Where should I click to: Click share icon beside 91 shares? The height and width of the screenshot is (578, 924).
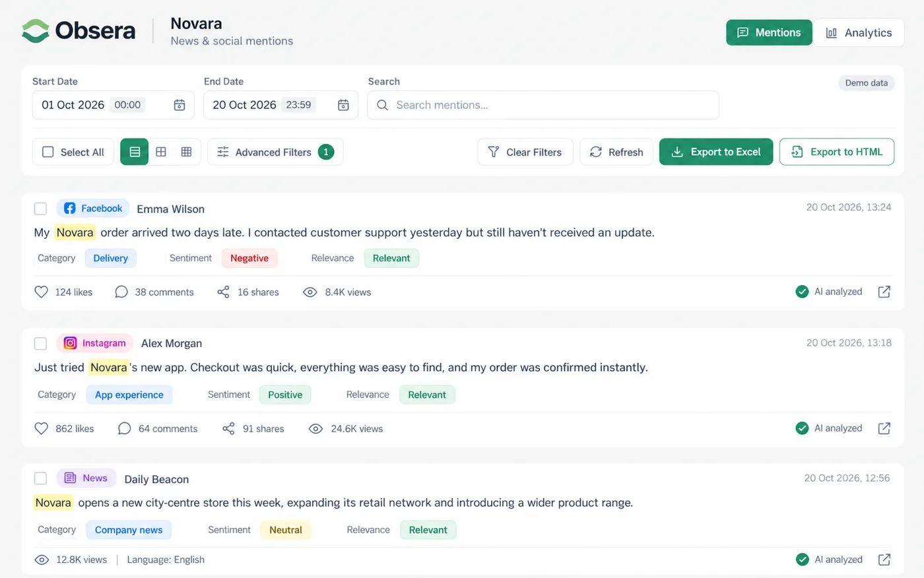(228, 428)
